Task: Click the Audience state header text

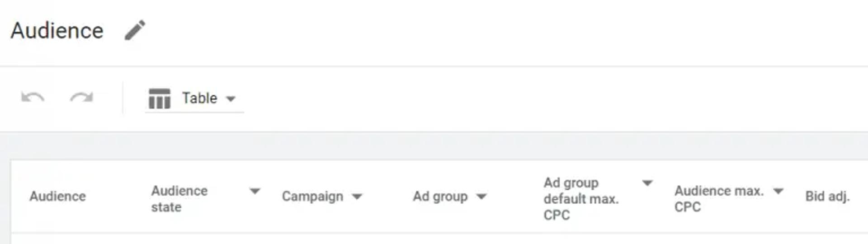Action: pyautogui.click(x=179, y=199)
